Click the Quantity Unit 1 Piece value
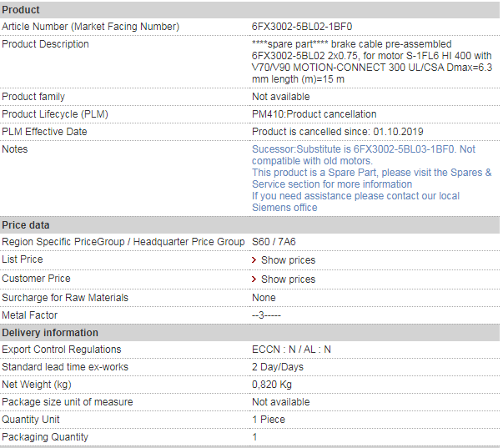Image resolution: width=503 pixels, height=448 pixels. [x=269, y=420]
